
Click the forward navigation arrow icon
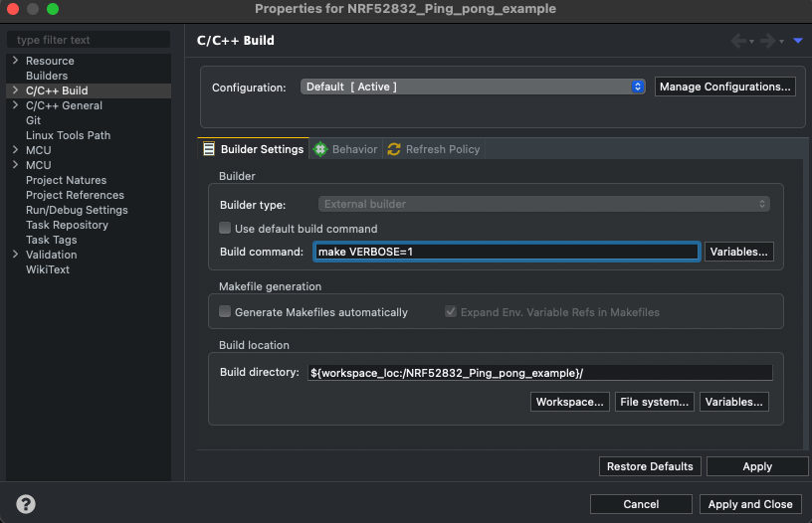767,41
